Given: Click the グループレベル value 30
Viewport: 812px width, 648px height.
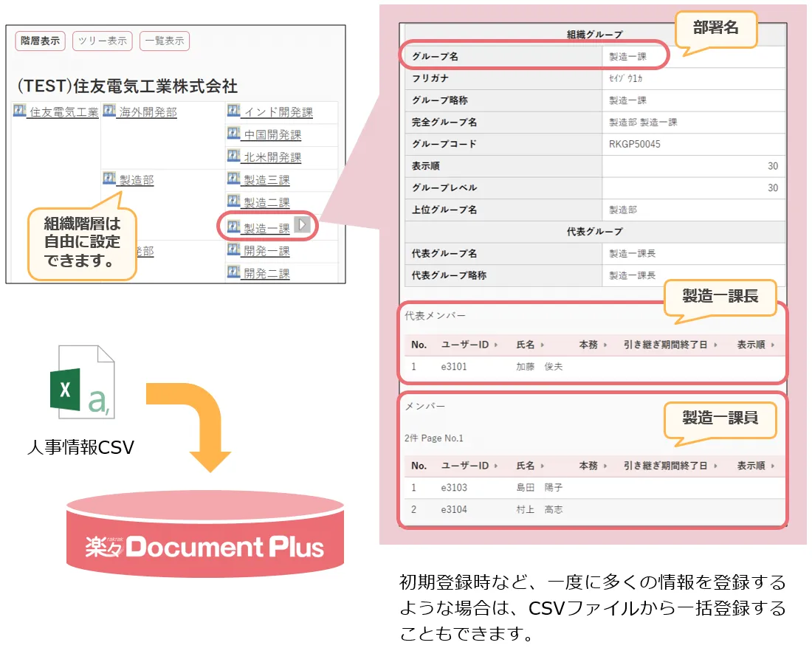Looking at the screenshot, I should pyautogui.click(x=773, y=187).
